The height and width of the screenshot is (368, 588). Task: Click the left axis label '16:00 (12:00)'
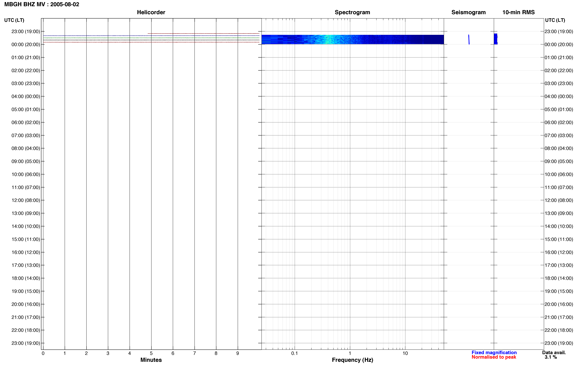pyautogui.click(x=26, y=252)
